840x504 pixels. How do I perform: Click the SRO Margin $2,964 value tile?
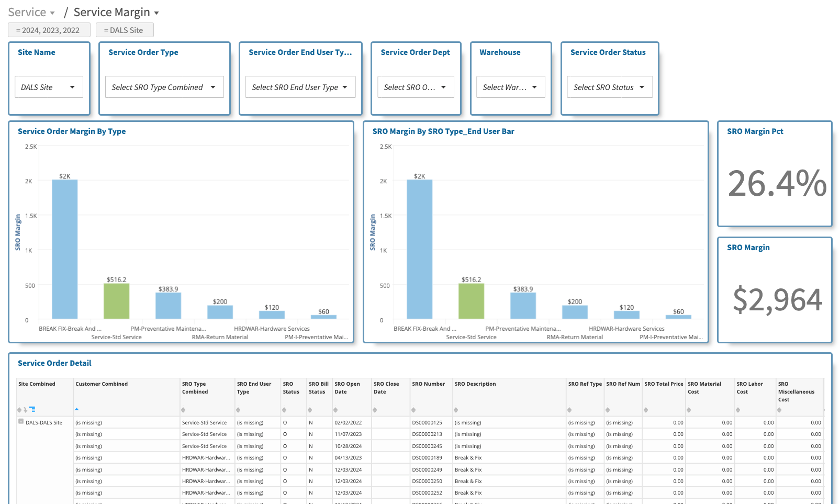(x=777, y=299)
